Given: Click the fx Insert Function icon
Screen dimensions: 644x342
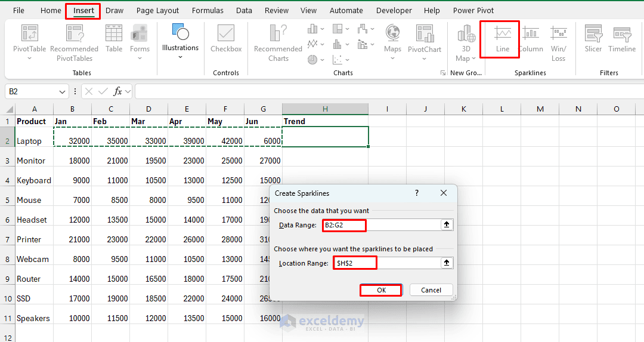Looking at the screenshot, I should click(117, 91).
